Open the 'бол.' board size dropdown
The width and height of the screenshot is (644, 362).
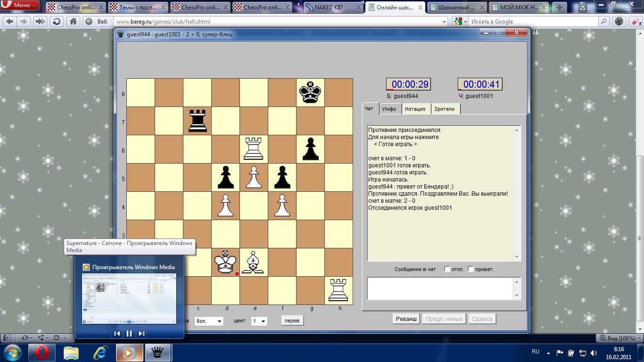209,321
